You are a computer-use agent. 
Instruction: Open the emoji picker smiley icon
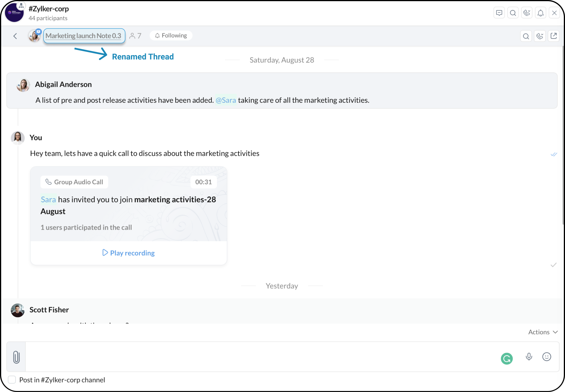547,357
